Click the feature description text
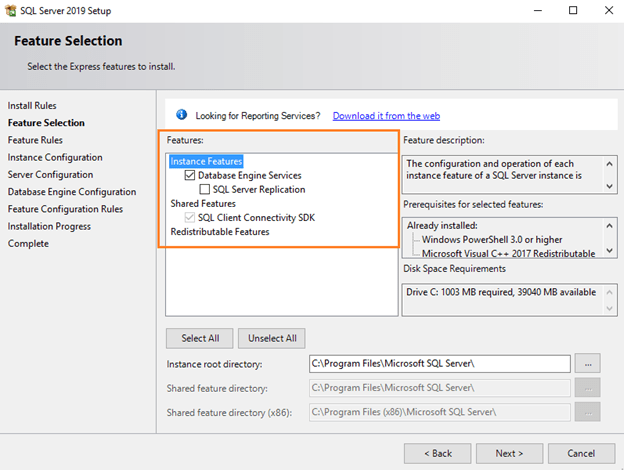The image size is (624, 470). tap(493, 170)
